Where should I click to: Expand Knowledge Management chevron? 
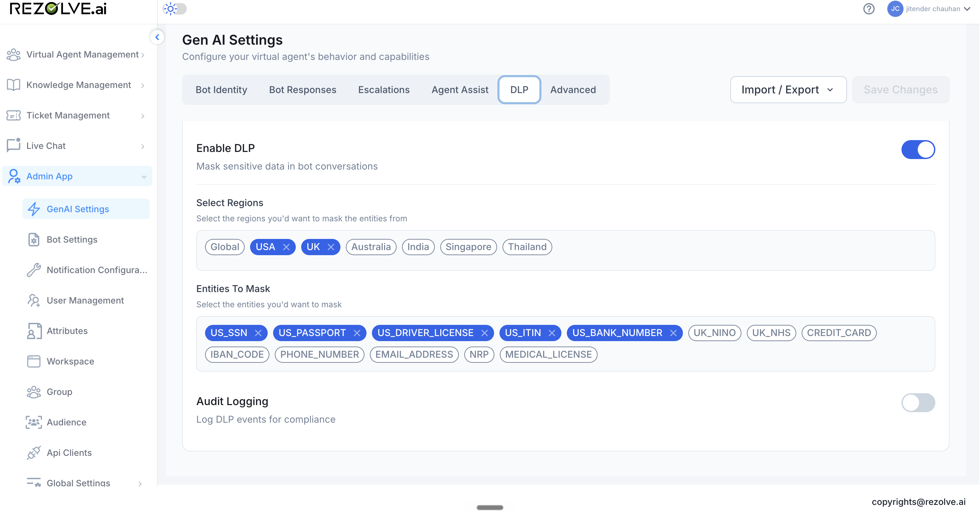[x=143, y=86]
